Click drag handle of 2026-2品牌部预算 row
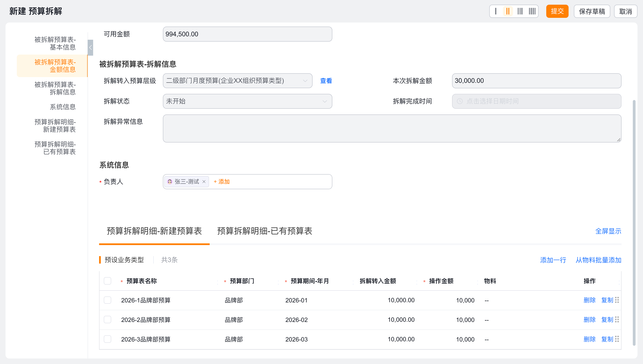 point(617,319)
